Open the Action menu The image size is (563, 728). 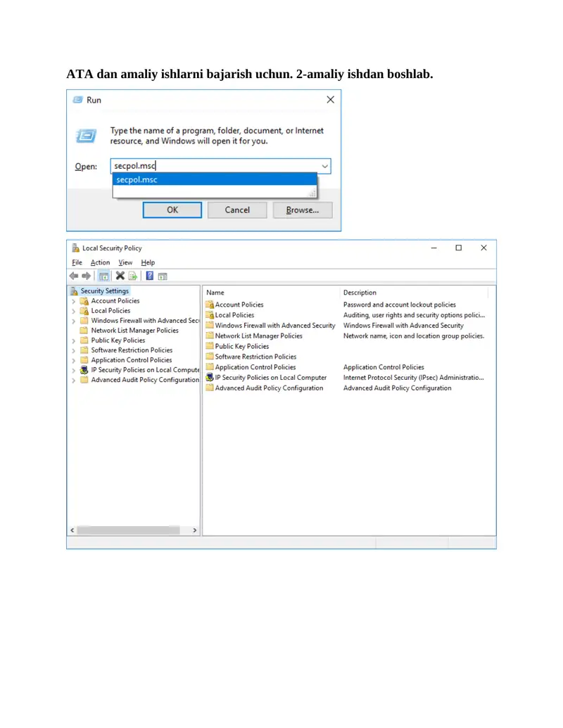pyautogui.click(x=100, y=262)
